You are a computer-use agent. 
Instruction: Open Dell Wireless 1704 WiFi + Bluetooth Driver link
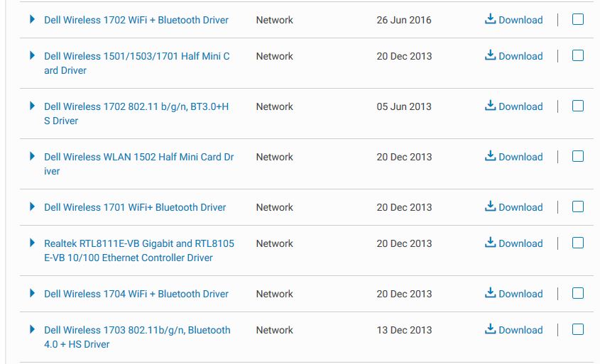pyautogui.click(x=136, y=294)
